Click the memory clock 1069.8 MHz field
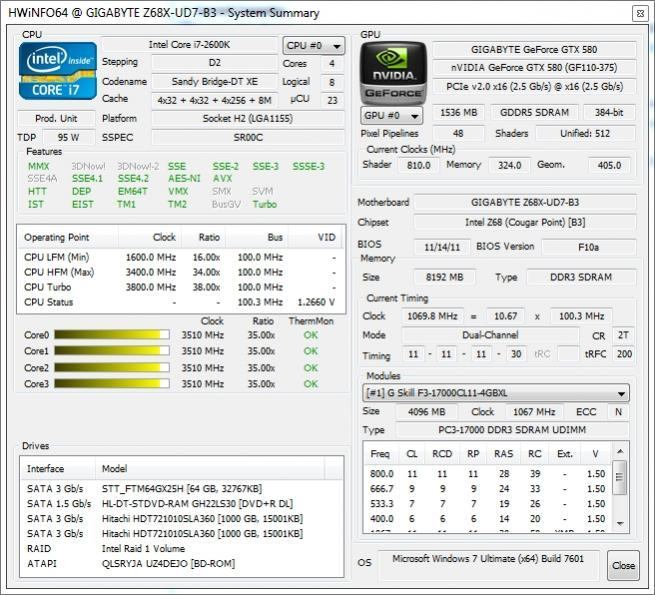The width and height of the screenshot is (655, 595). click(432, 316)
